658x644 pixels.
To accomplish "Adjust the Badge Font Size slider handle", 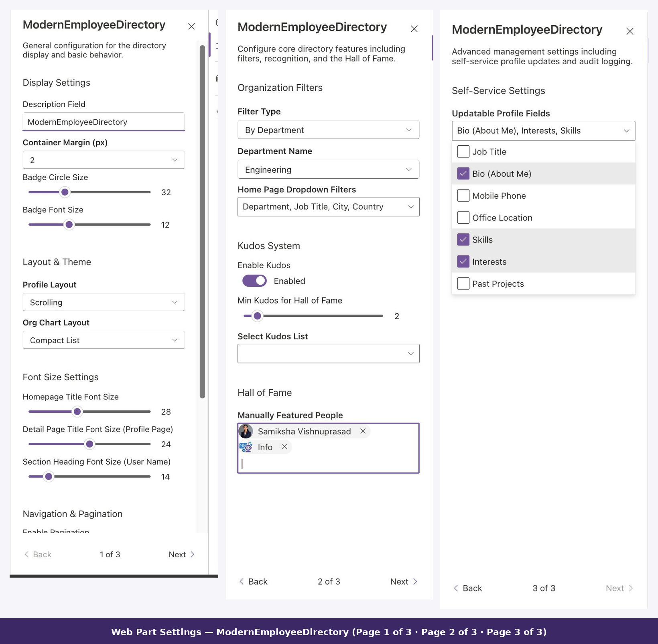I will pos(69,224).
